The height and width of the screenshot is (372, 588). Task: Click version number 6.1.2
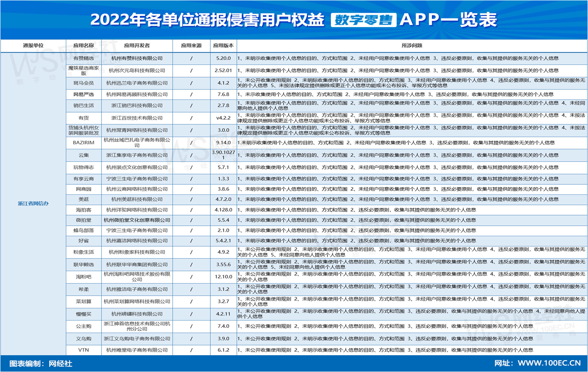pos(223,350)
